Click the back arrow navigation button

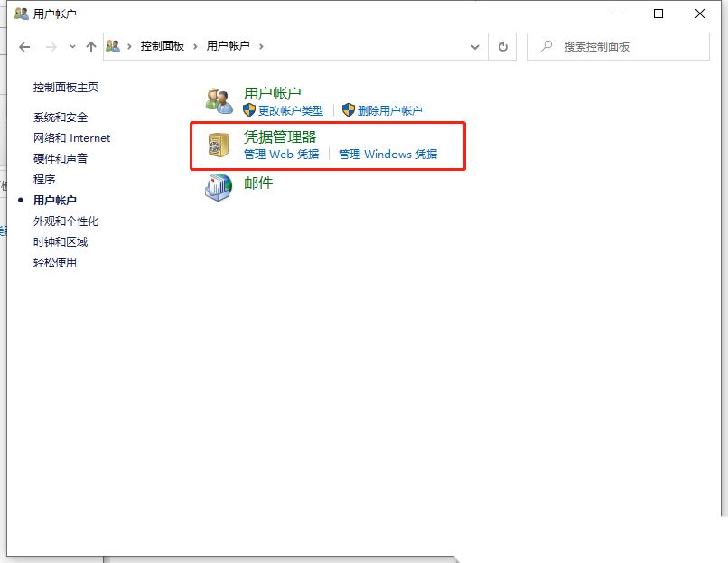(24, 46)
